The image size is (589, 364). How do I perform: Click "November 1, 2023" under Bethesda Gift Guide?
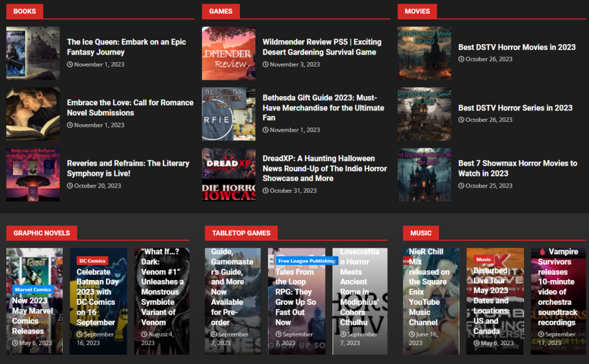pyautogui.click(x=291, y=129)
